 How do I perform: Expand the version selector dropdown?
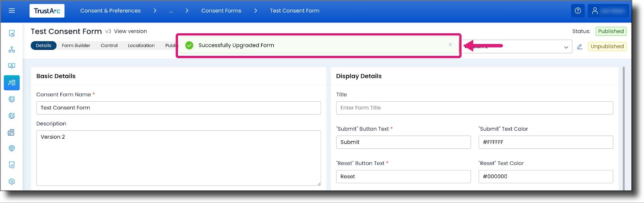pyautogui.click(x=518, y=47)
